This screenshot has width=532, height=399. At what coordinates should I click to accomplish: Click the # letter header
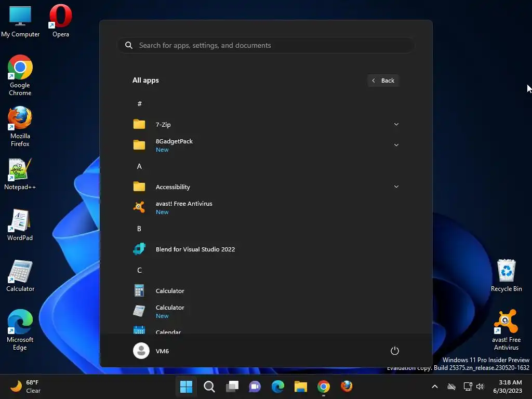tap(139, 103)
